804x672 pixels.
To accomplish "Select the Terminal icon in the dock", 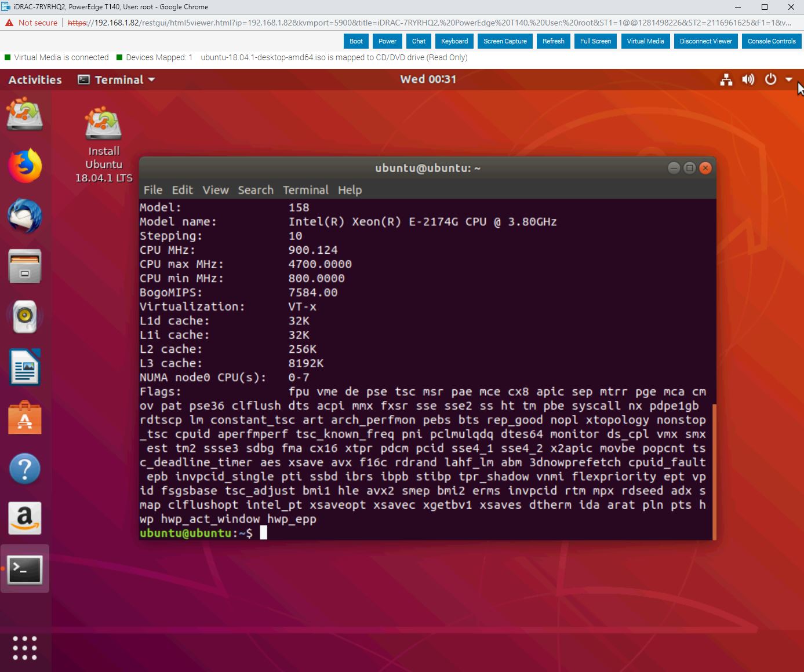I will tap(25, 569).
